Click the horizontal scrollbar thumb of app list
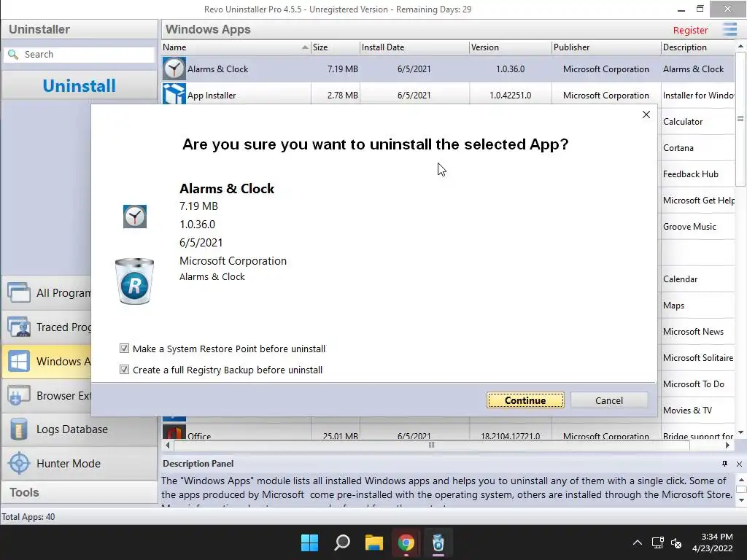Viewport: 747px width, 560px height. 432,446
